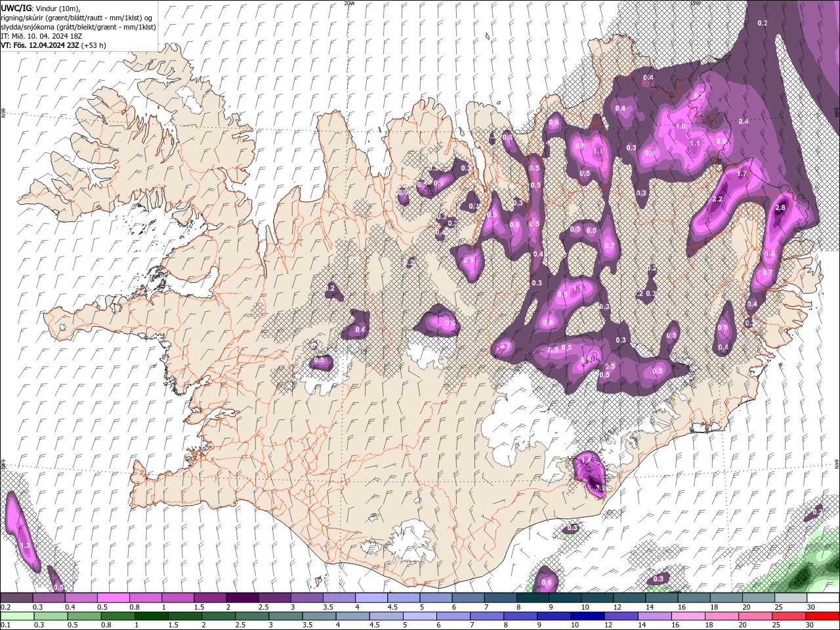Image resolution: width=840 pixels, height=630 pixels.
Task: Click the '1.7' precipitation value on the map
Action: click(742, 174)
